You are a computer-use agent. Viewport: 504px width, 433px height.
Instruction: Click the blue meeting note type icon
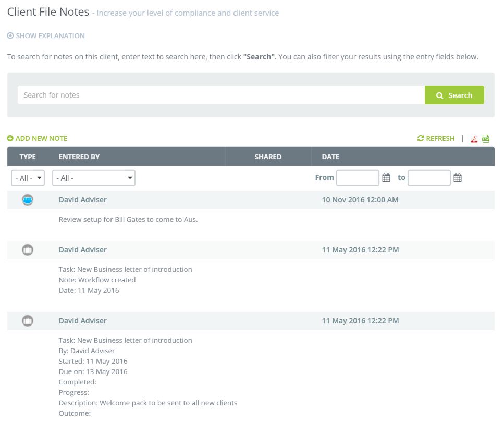coord(28,200)
